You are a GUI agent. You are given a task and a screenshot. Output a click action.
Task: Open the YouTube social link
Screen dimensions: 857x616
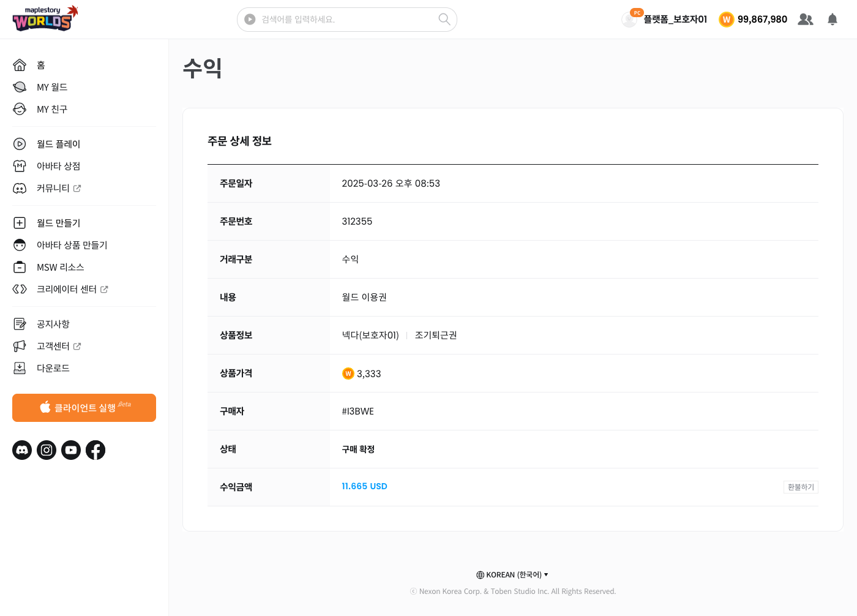(71, 450)
